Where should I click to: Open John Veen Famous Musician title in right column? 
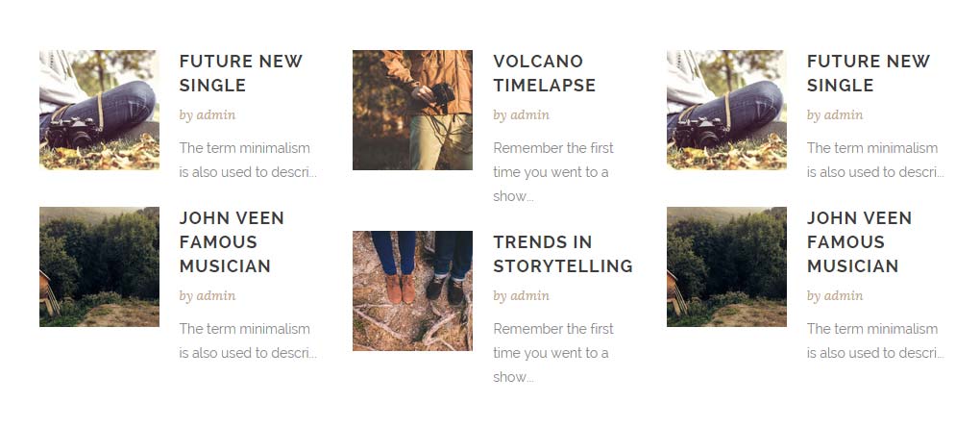pos(858,241)
